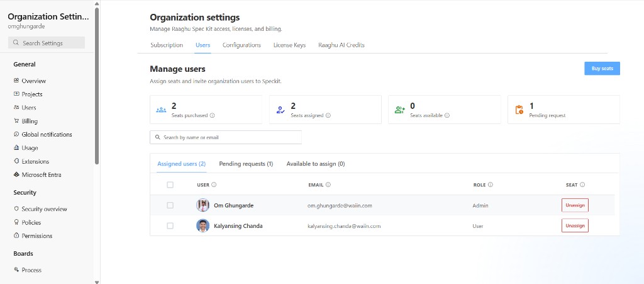
Task: Click the Extensions icon
Action: pyautogui.click(x=16, y=161)
